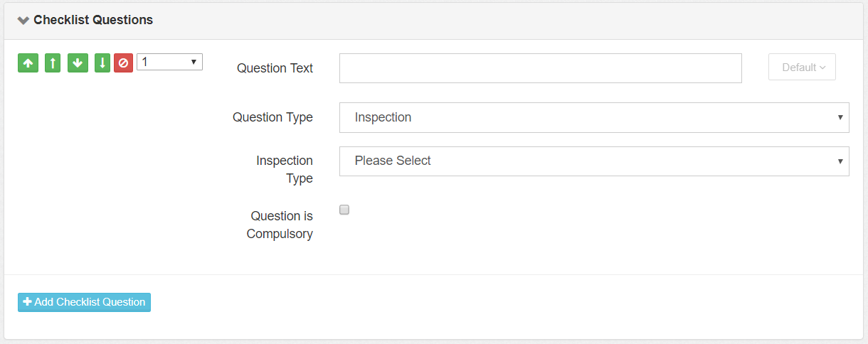Open the Default dropdown button

click(x=802, y=68)
